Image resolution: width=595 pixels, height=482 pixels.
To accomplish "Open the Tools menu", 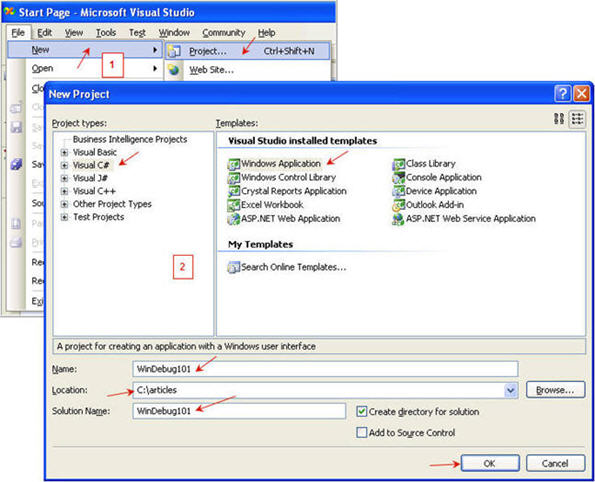I will (105, 33).
